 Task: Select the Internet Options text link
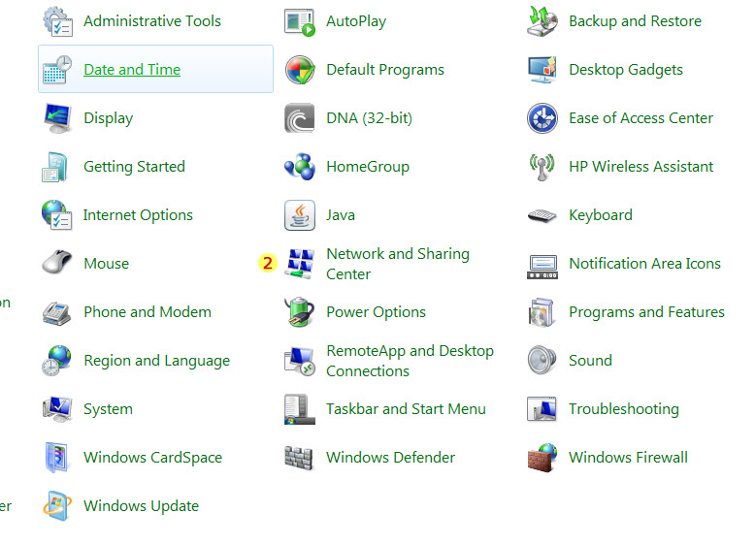tap(138, 215)
